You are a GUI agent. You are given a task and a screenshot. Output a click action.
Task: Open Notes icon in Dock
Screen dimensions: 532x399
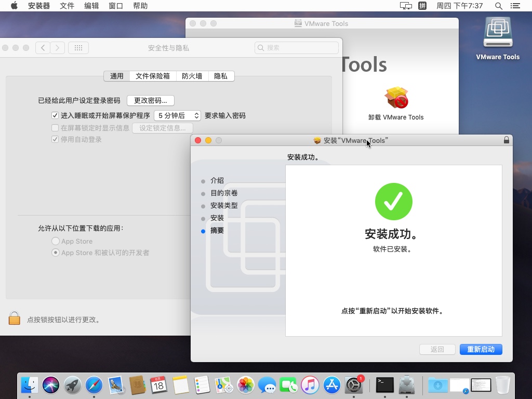pos(180,385)
